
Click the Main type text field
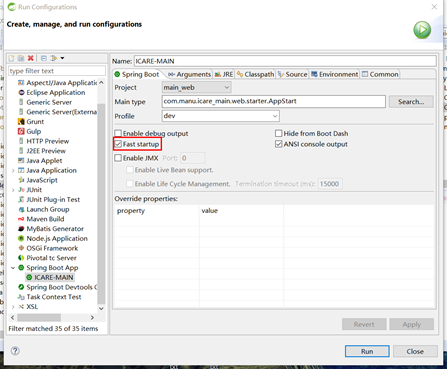point(274,101)
